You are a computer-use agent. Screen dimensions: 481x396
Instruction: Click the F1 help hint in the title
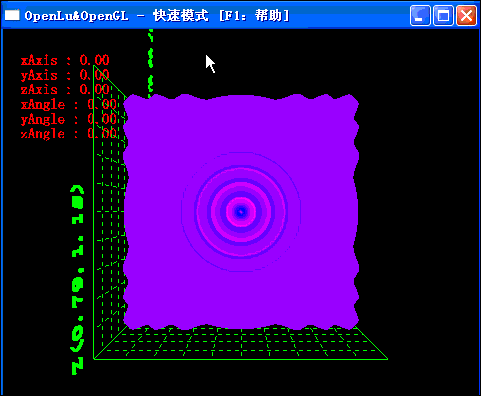(x=254, y=16)
